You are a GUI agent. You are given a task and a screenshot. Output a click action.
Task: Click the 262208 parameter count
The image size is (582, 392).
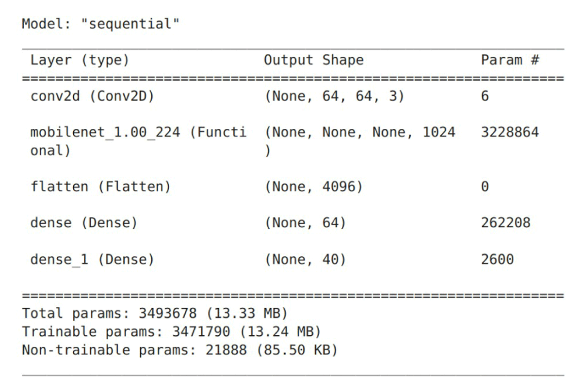506,223
